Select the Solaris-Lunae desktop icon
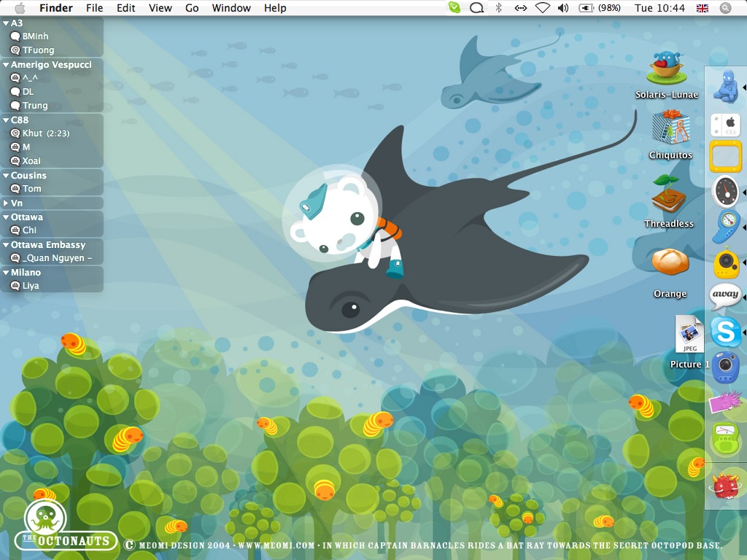The image size is (747, 560). point(667,68)
